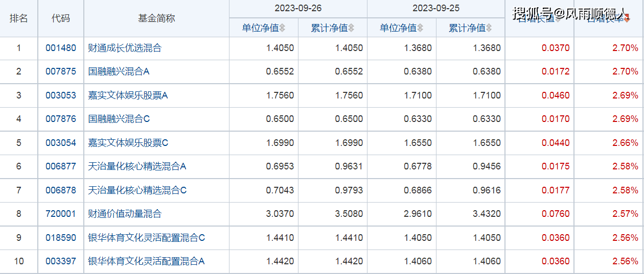Screen dimensions: 644x274
Task: Click the 排名 column header
Action: click(x=19, y=18)
